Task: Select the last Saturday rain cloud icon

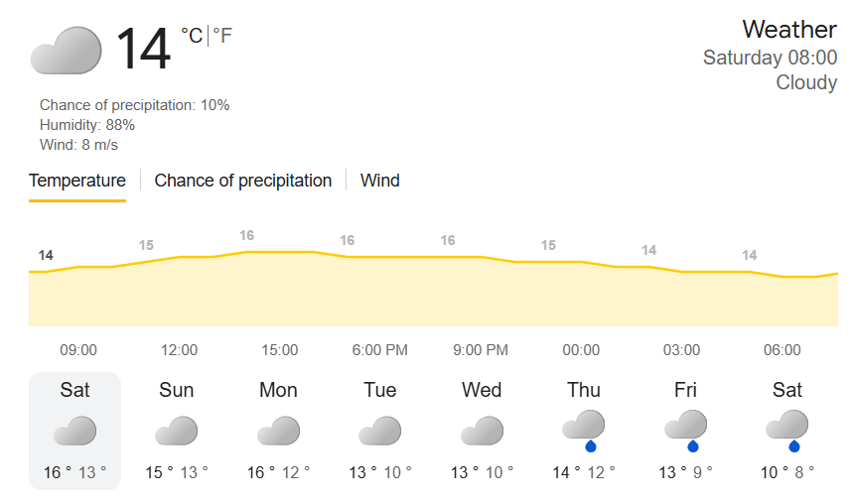Action: click(x=787, y=432)
